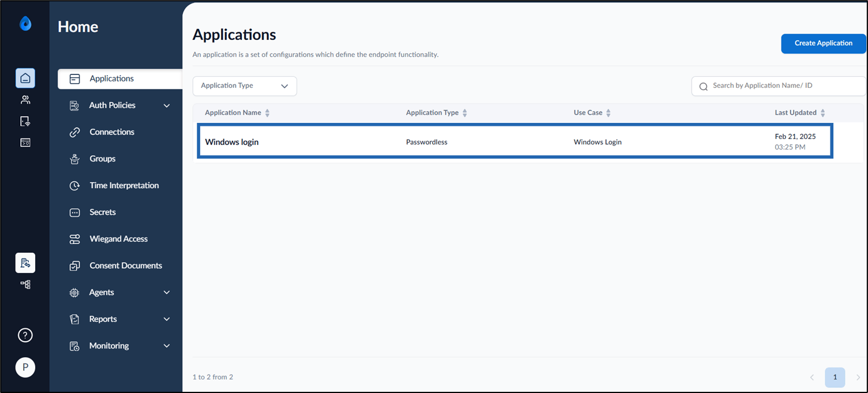Click the Create Application button
This screenshot has height=393, width=868.
(824, 43)
